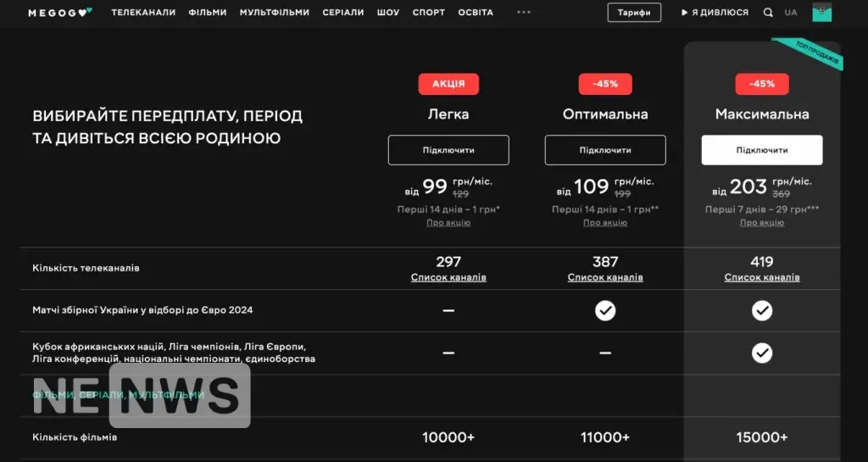The image size is (868, 462).
Task: Click the Максимальна plan title
Action: click(762, 114)
